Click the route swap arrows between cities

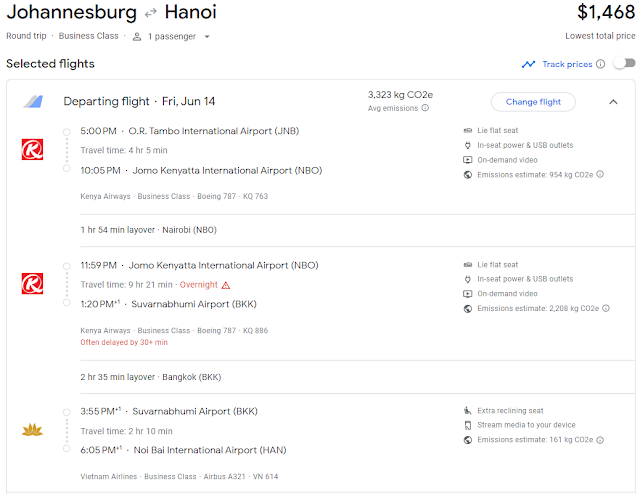152,13
